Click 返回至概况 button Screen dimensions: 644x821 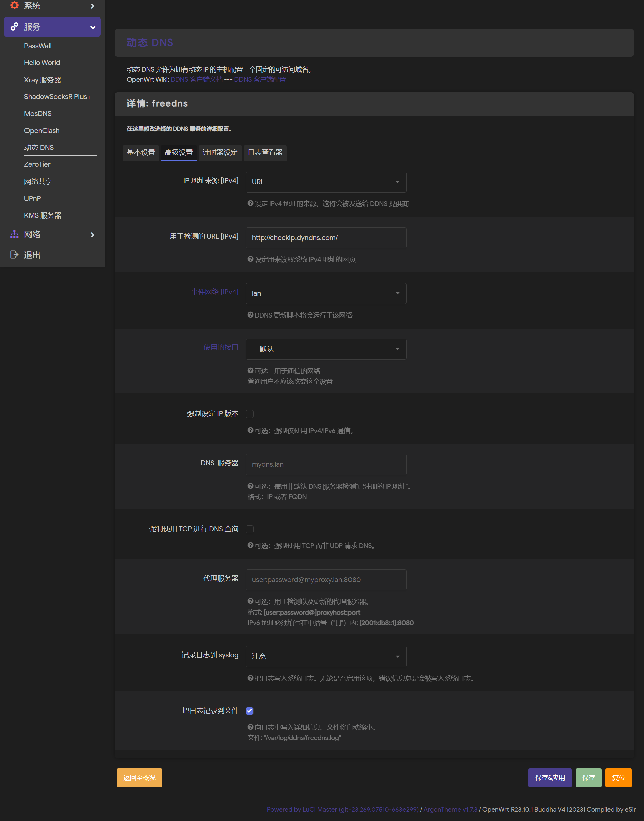(140, 778)
